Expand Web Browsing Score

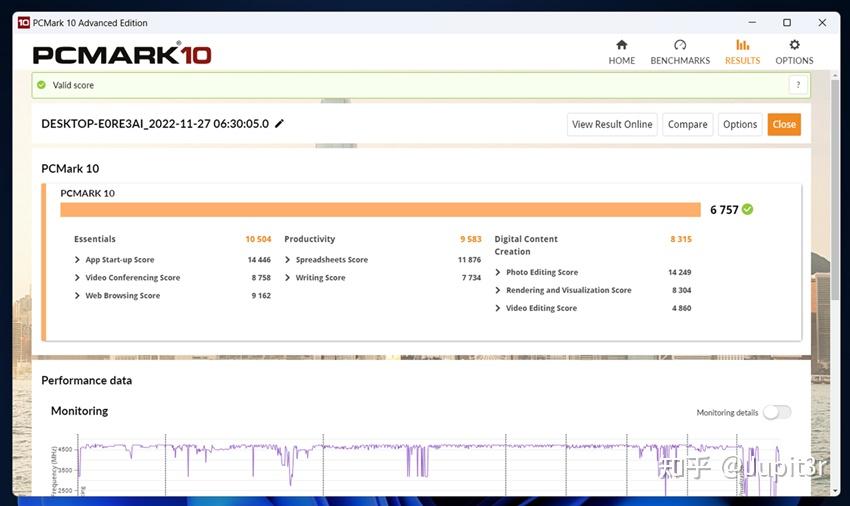click(77, 296)
